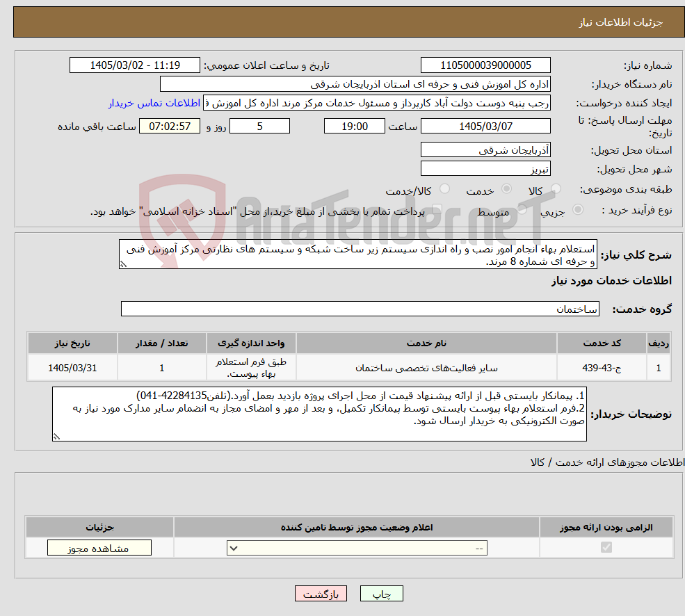Click the remaining time field 07:02:57
This screenshot has width=685, height=616.
(170, 127)
